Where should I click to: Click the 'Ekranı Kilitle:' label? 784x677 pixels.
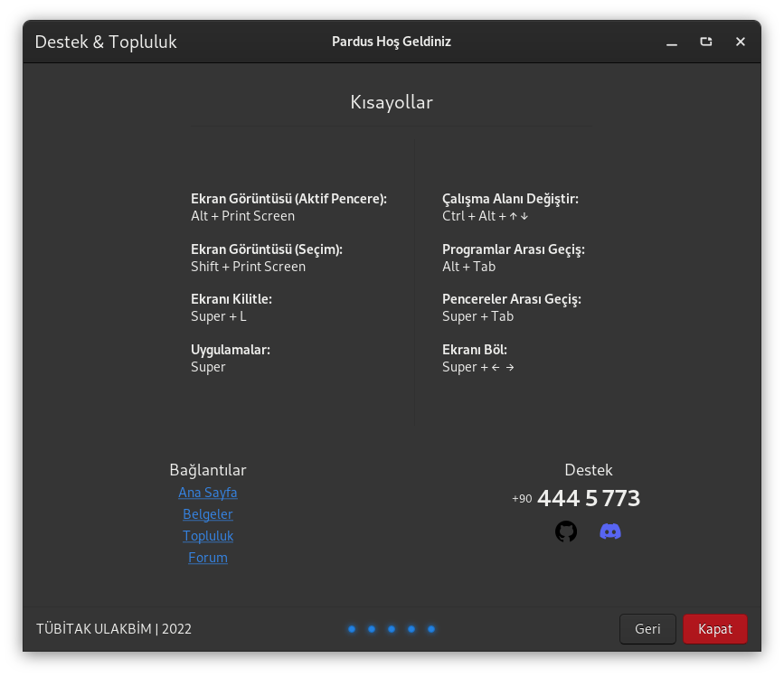(231, 299)
